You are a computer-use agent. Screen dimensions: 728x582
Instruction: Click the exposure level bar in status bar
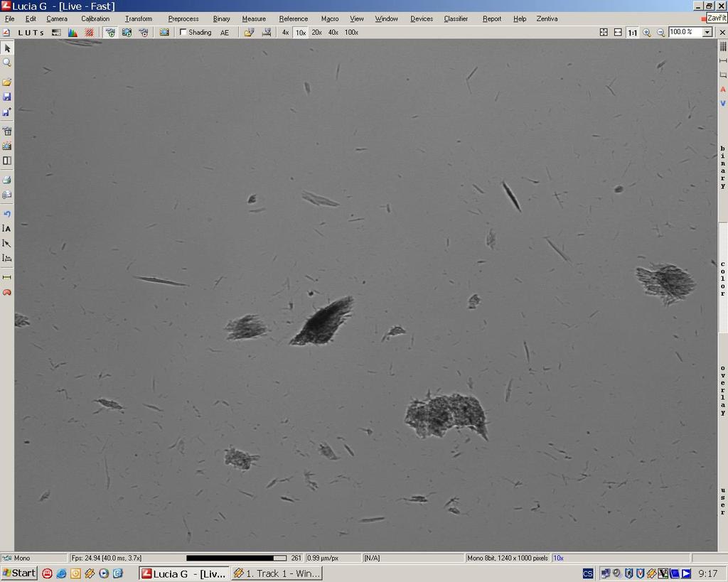click(236, 558)
